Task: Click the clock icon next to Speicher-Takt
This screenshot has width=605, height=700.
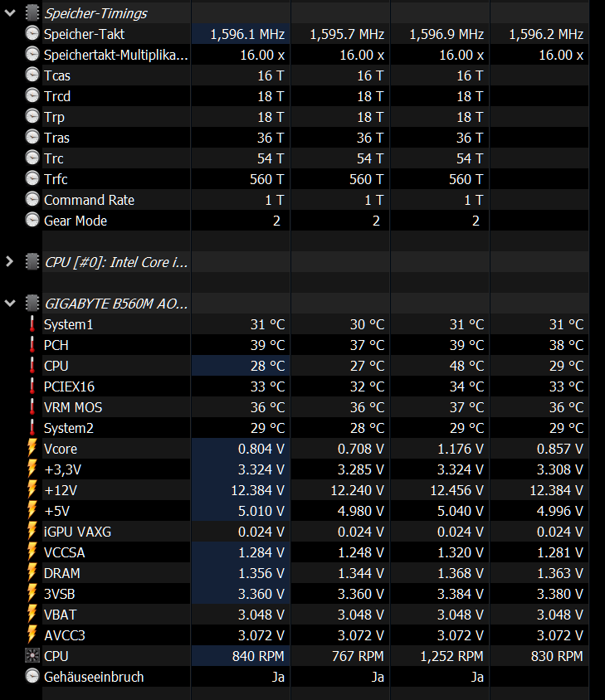Action: [32, 34]
